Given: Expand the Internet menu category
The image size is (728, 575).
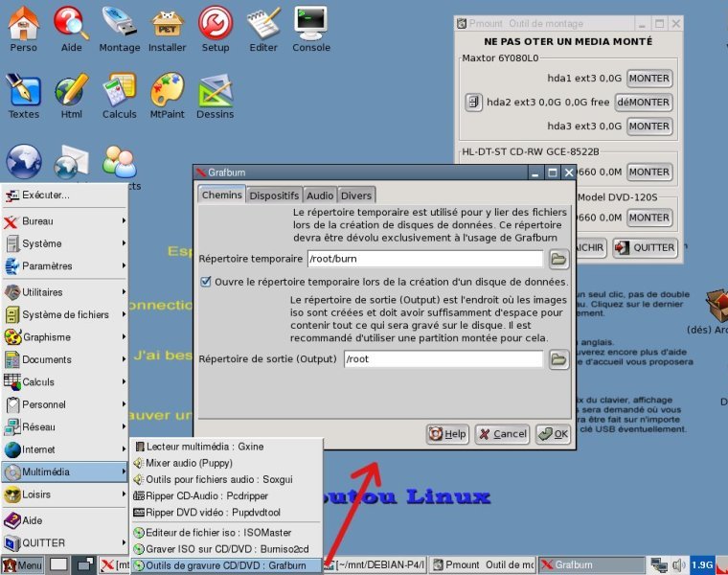Looking at the screenshot, I should (63, 449).
